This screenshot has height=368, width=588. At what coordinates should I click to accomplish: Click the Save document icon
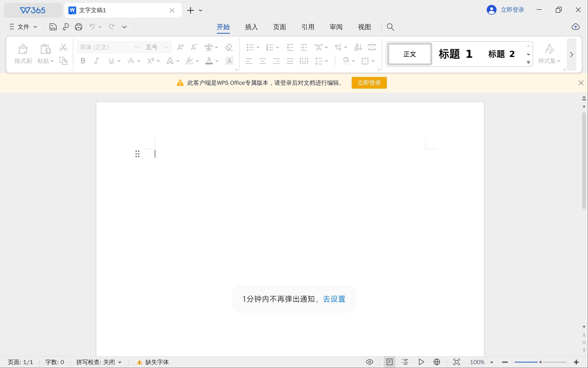(53, 27)
